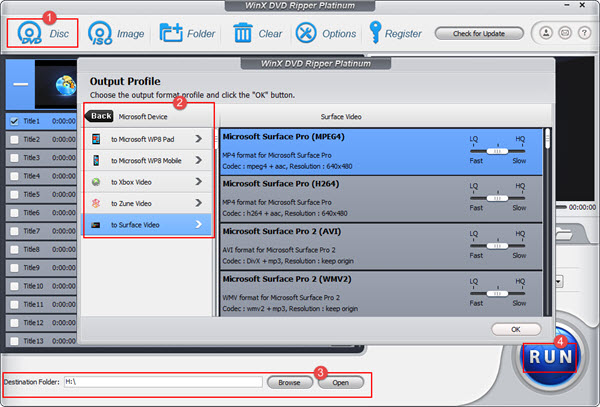Viewport: 600px width, 407px height.
Task: Check the Title5 checkbox
Action: pos(14,194)
